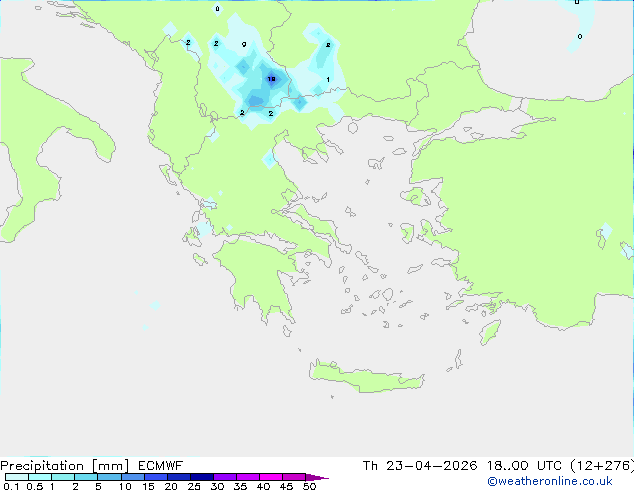Click the '18..00 UTC' time text
The width and height of the screenshot is (634, 490).
pyautogui.click(x=524, y=466)
